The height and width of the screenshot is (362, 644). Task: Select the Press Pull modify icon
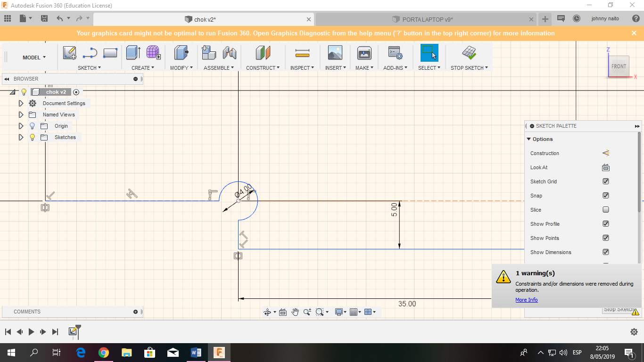(181, 53)
